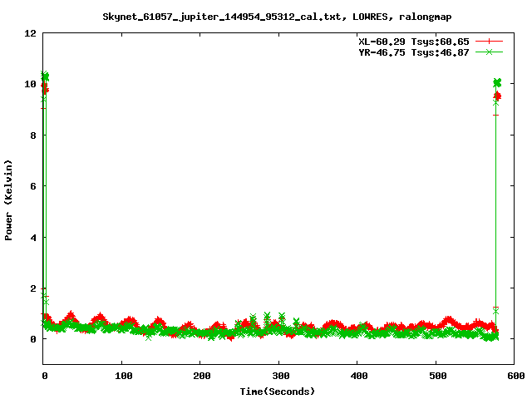Select the YR-46.75 Tsys:46.87 legend label

click(411, 52)
